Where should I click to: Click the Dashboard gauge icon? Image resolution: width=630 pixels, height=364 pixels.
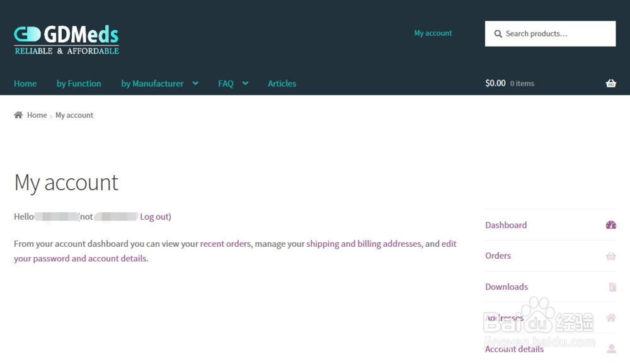click(610, 225)
